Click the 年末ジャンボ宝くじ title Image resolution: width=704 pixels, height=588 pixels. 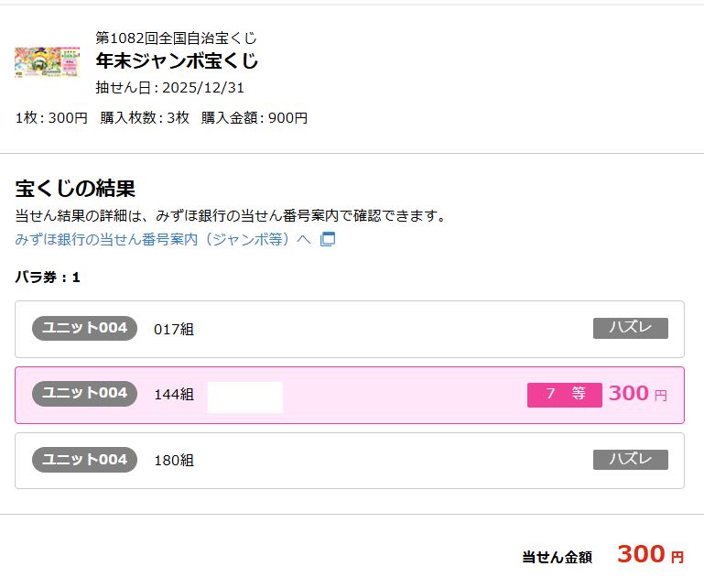click(x=177, y=61)
